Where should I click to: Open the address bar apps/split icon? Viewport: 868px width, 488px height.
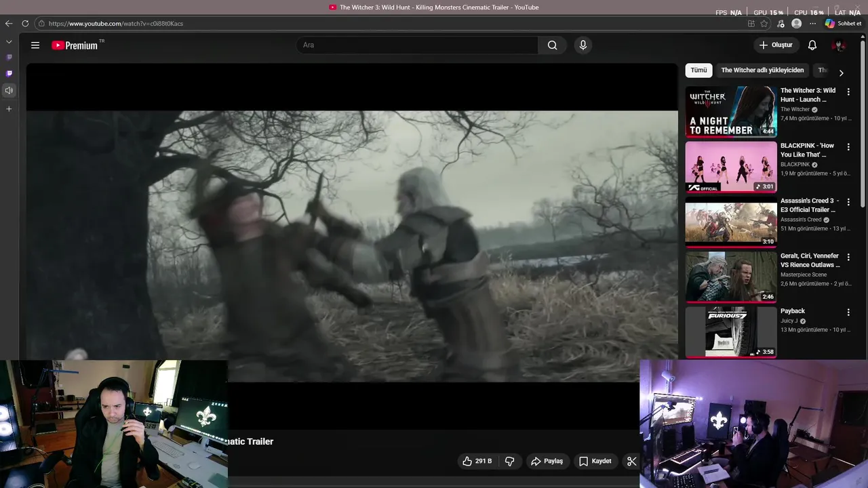coord(751,23)
